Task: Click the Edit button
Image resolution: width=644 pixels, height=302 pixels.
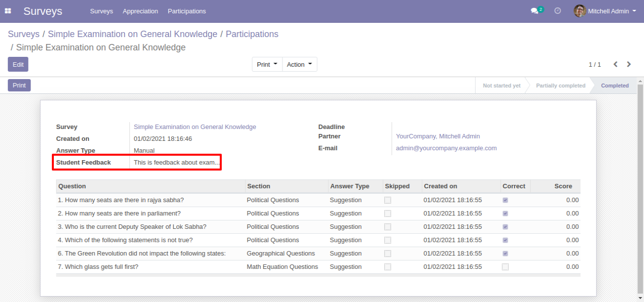Action: (x=18, y=64)
